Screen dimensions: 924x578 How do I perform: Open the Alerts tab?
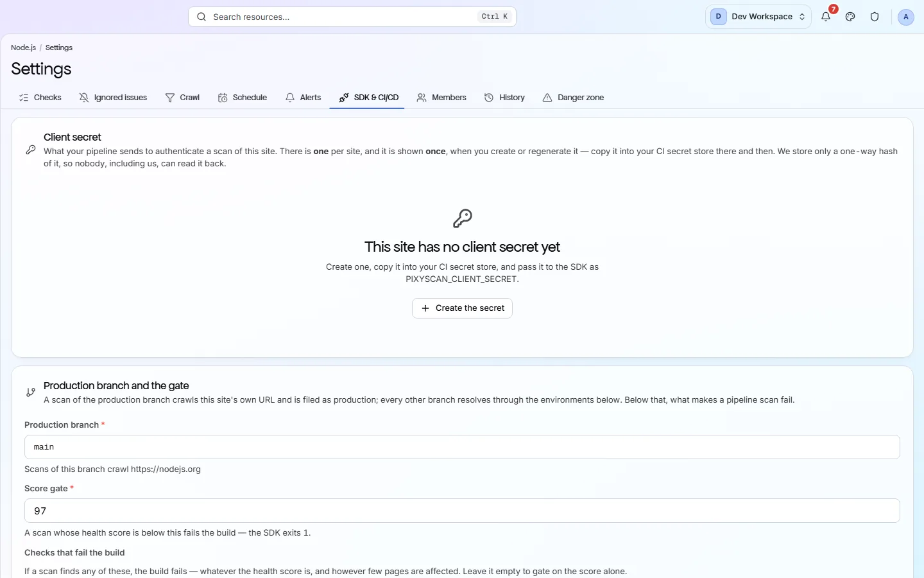coord(303,98)
